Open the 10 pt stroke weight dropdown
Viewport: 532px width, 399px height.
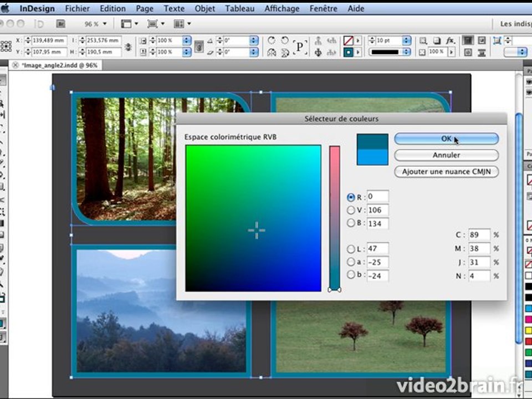click(x=406, y=40)
